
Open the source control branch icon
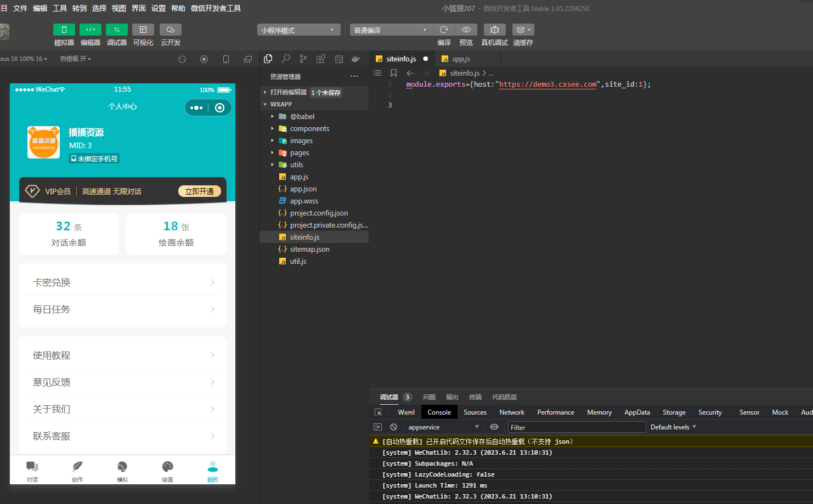[x=303, y=59]
